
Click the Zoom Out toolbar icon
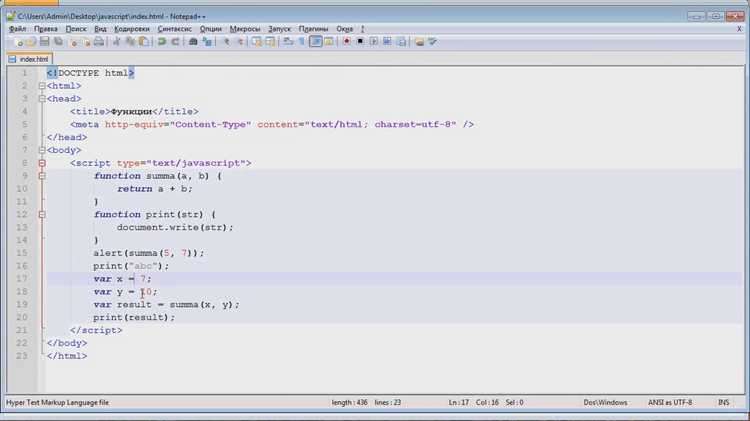coord(240,42)
